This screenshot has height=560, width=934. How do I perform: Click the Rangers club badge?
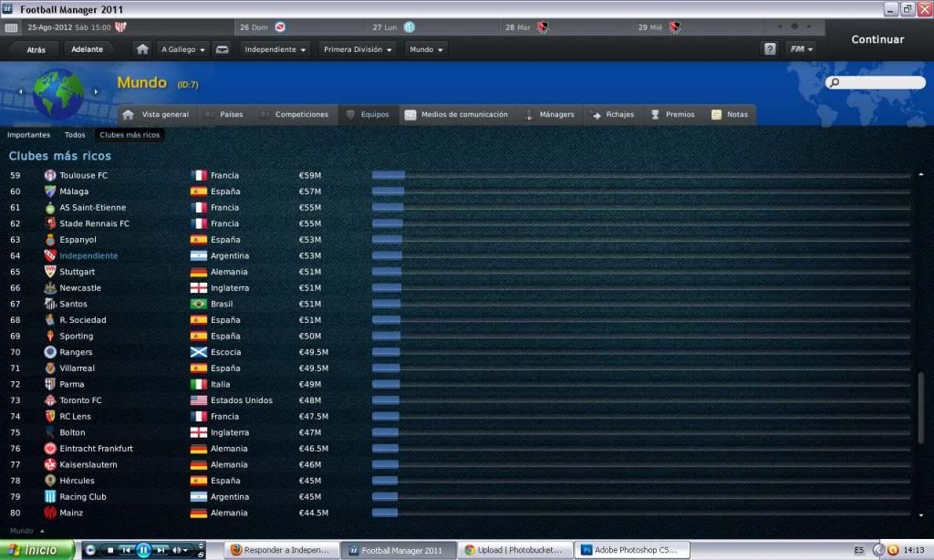point(50,352)
